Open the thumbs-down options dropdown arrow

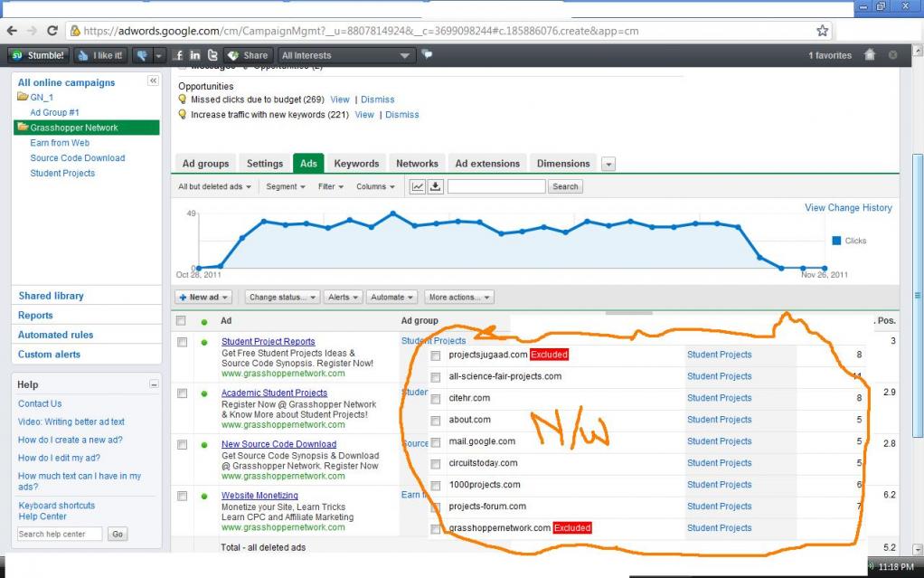[x=158, y=55]
